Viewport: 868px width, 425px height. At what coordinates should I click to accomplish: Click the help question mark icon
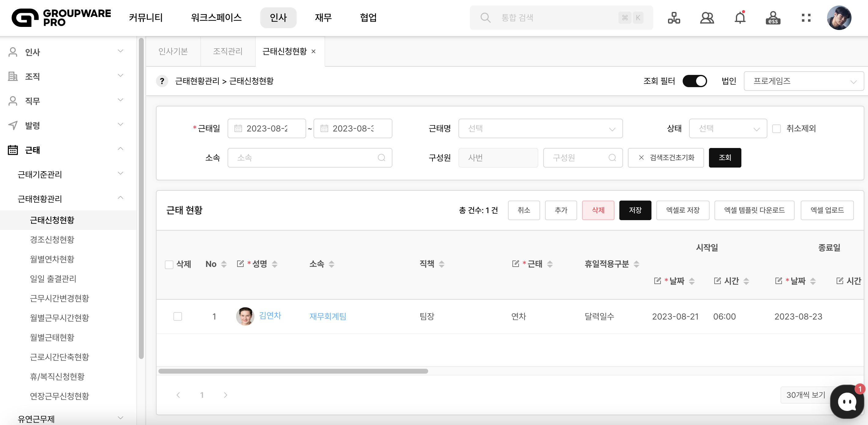point(162,81)
